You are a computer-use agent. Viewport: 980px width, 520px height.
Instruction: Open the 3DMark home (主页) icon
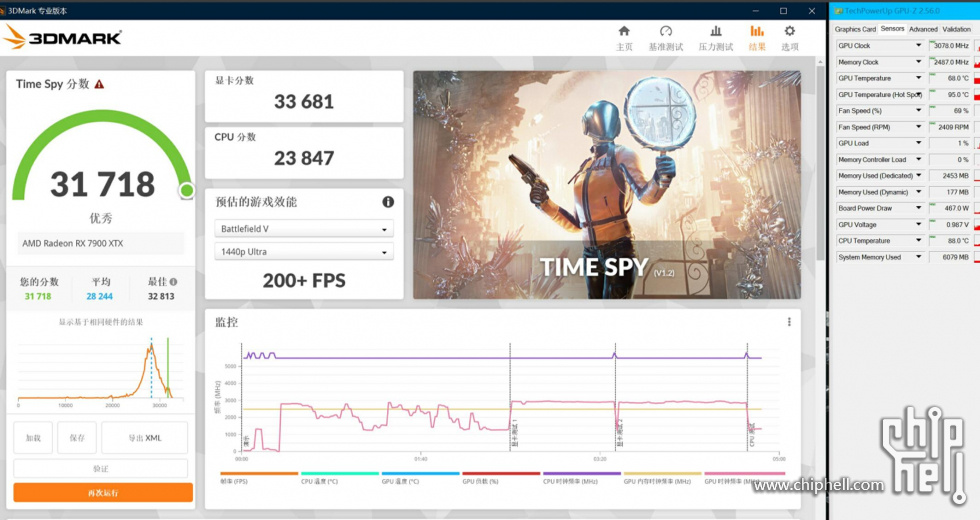pos(624,31)
